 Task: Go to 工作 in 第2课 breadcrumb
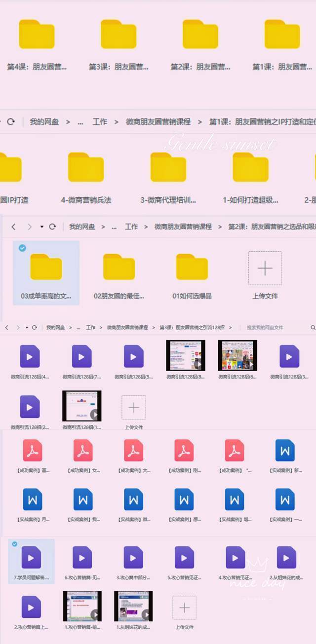(x=131, y=227)
